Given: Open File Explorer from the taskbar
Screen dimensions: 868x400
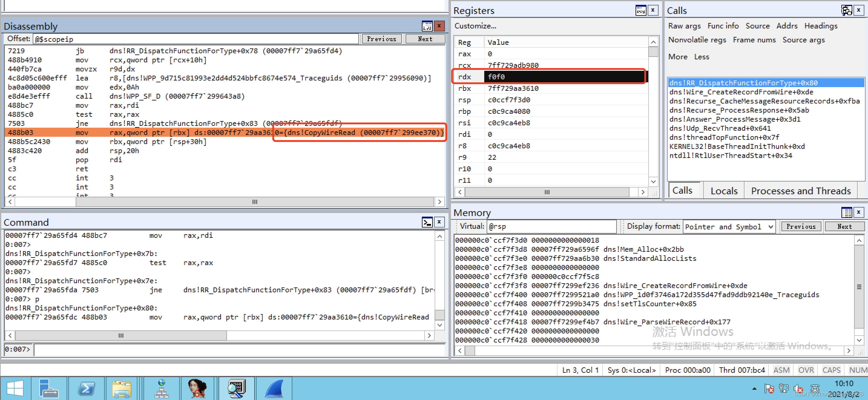Looking at the screenshot, I should coord(122,388).
